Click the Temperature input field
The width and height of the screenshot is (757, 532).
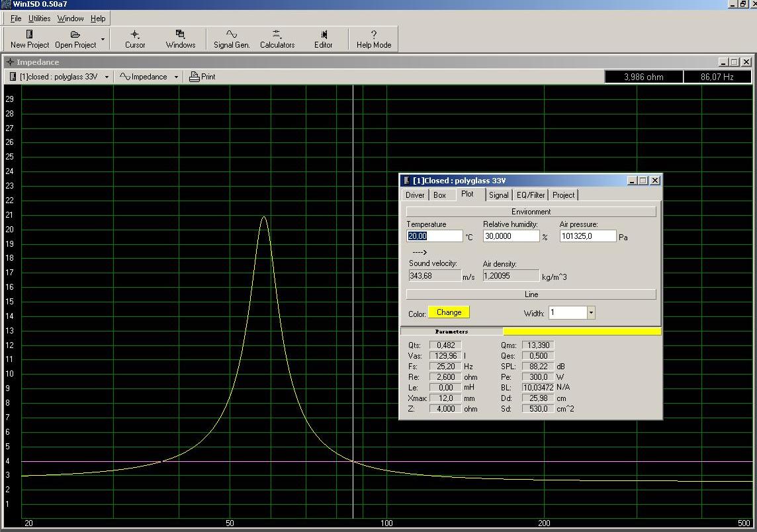[x=434, y=236]
